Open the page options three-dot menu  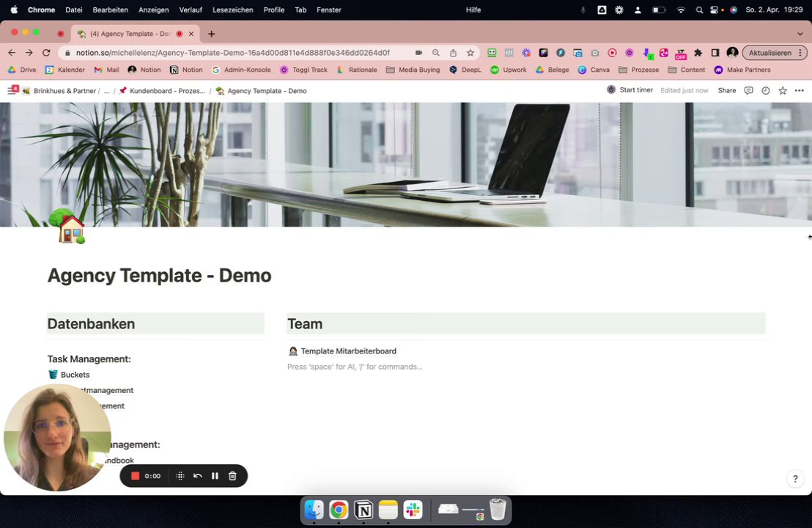(799, 90)
